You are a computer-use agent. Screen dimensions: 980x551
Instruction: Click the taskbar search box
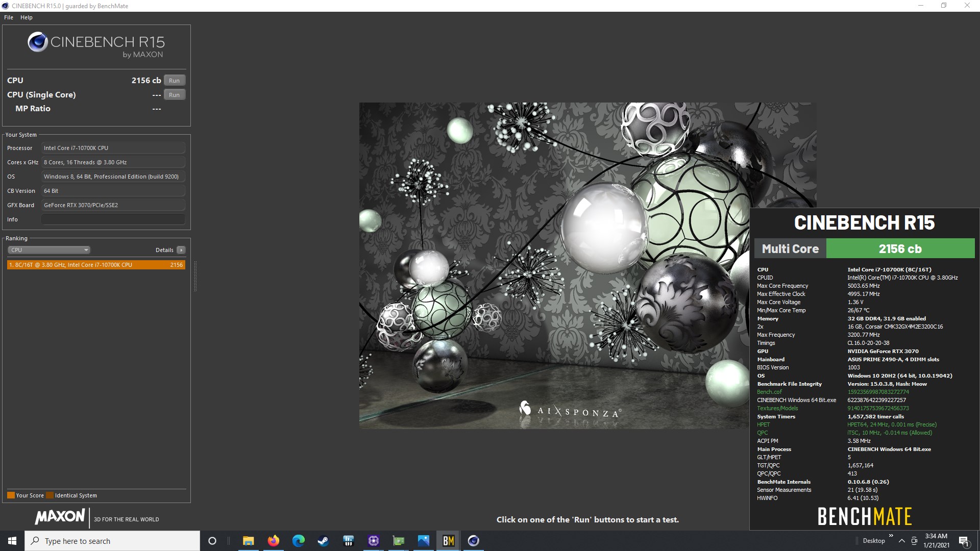(x=112, y=541)
